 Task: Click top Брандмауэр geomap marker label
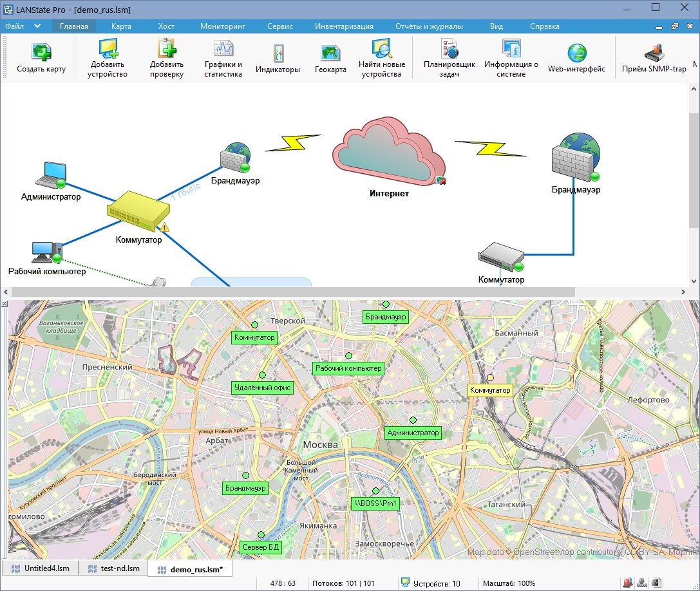386,317
